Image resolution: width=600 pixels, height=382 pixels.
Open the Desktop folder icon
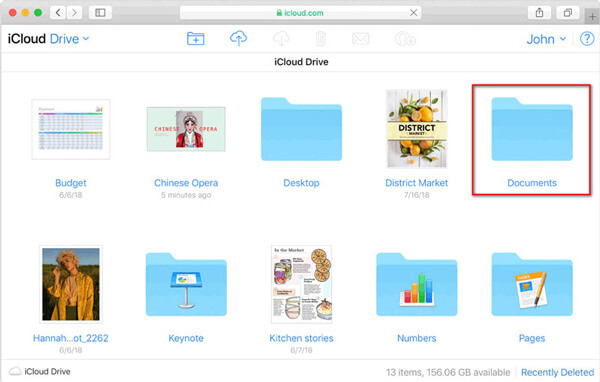click(302, 129)
